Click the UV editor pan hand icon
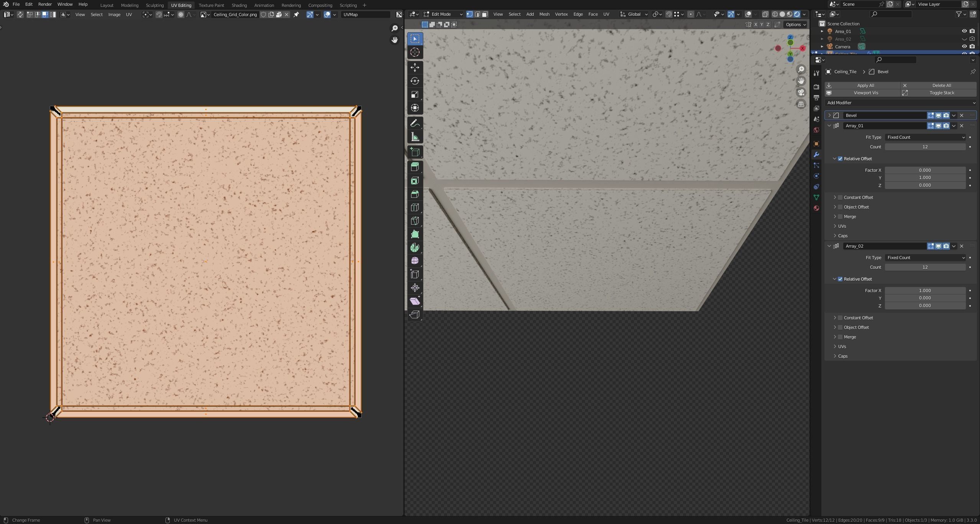 [394, 40]
